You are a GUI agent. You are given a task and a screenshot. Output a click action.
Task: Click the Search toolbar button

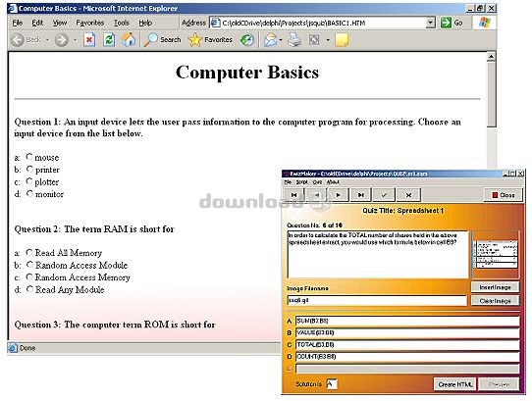163,40
